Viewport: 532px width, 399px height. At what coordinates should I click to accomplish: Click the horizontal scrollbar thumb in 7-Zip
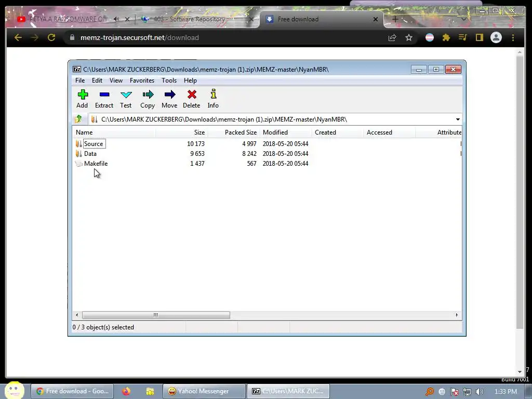156,315
